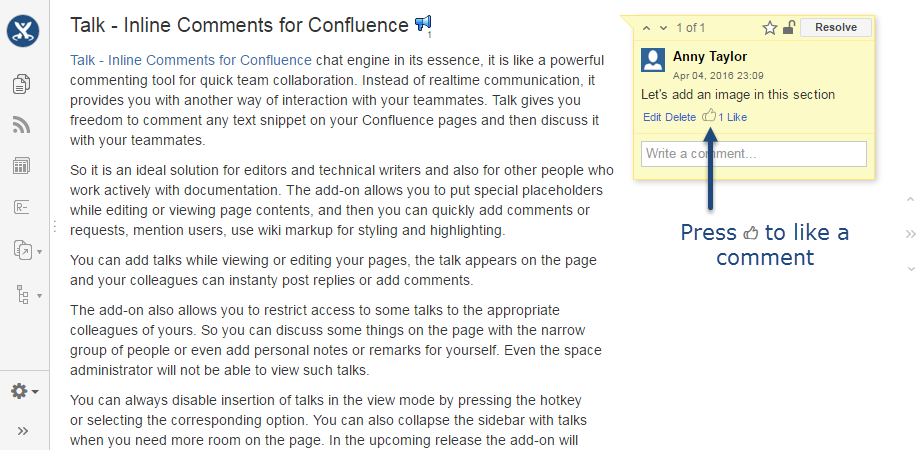The height and width of the screenshot is (450, 920).
Task: Open Anny Taylor's avatar
Action: 654,59
